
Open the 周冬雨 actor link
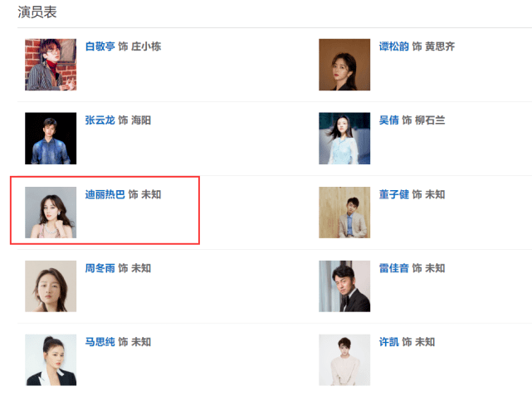click(100, 268)
